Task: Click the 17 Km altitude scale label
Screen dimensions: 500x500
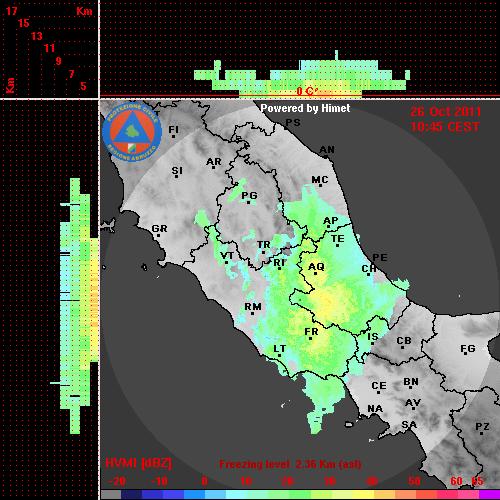Action: coord(11,11)
